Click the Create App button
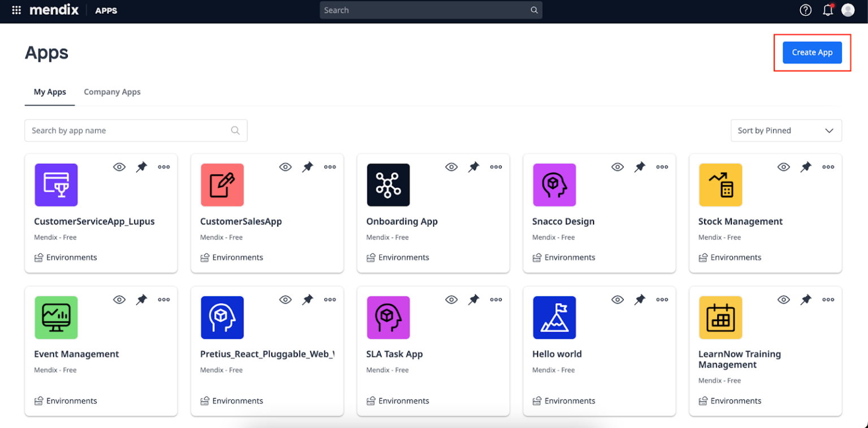The height and width of the screenshot is (428, 868). [x=812, y=52]
